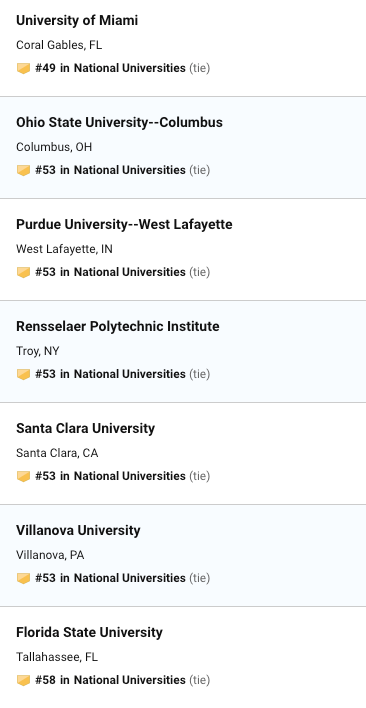
Task: Select the badge icon beside Florida State's #58 ranking
Action: 23,681
